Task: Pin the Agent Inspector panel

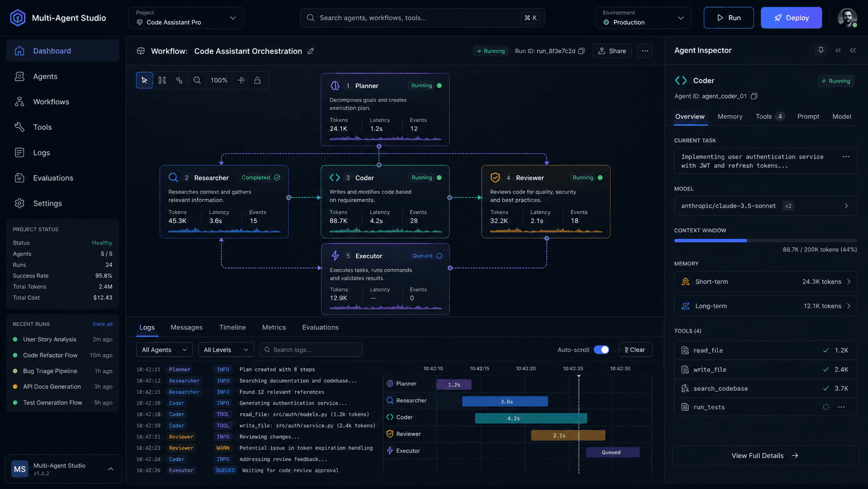Action: [821, 50]
